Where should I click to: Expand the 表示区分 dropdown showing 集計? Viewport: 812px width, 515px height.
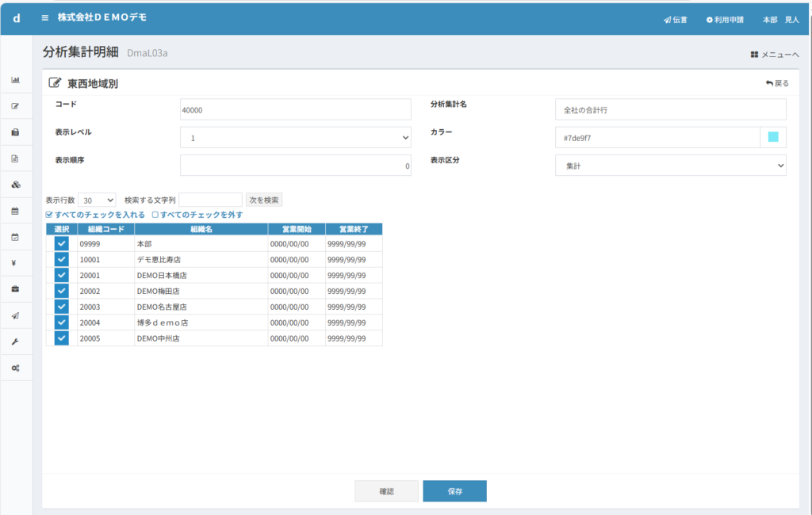coord(670,166)
